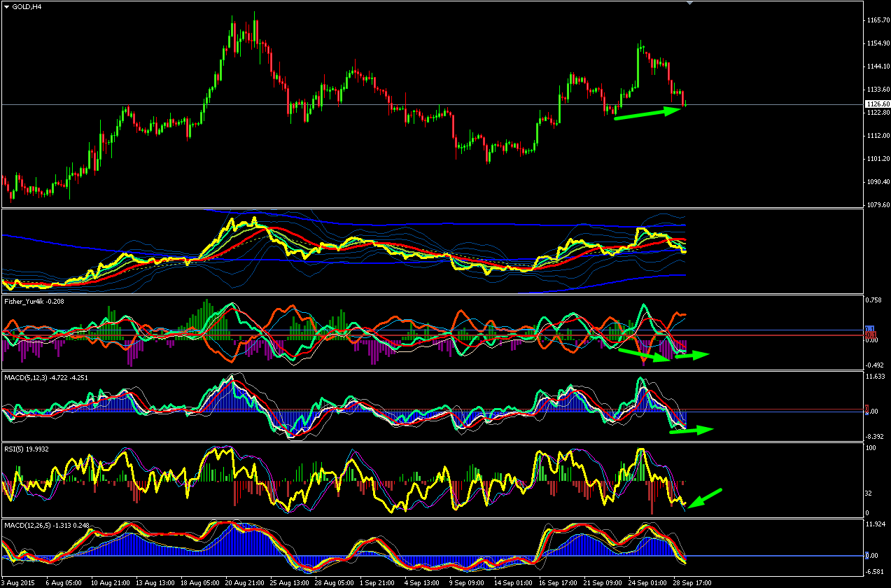
Task: Click time axis label 14 Sep 01:00
Action: coord(514,582)
